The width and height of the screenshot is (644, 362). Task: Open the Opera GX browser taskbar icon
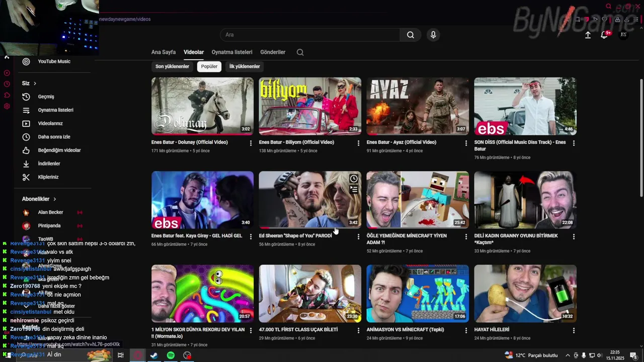137,355
